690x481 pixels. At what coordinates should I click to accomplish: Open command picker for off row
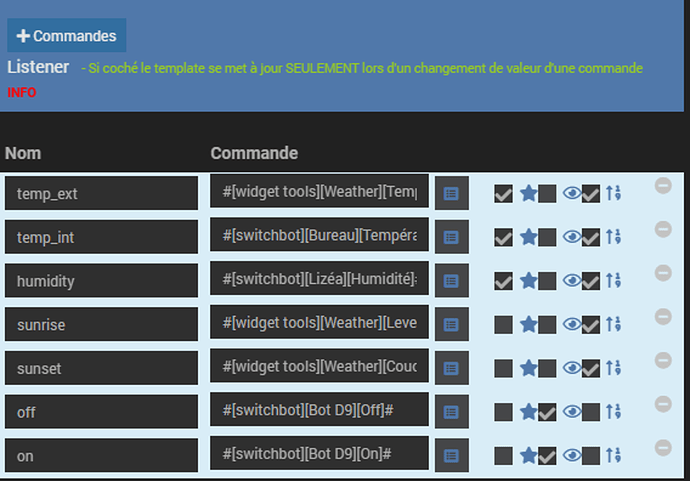[451, 412]
